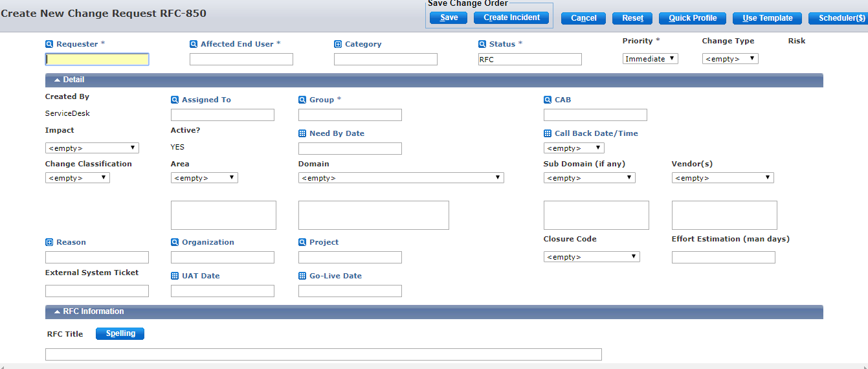Click the list box under Sub Domain
868x369 pixels.
[x=596, y=215]
